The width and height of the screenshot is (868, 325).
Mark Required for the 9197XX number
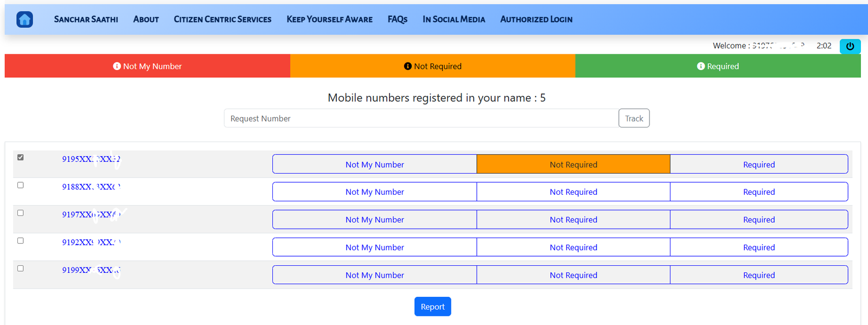click(758, 220)
